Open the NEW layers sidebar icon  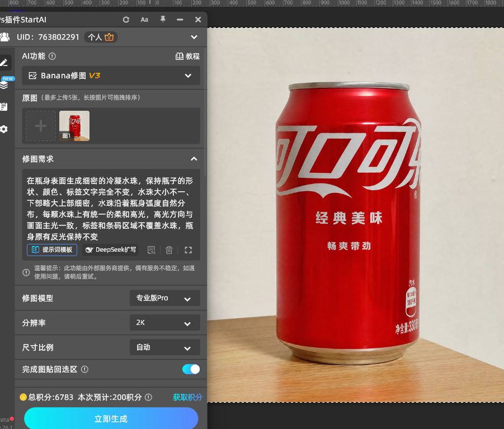pos(4,84)
